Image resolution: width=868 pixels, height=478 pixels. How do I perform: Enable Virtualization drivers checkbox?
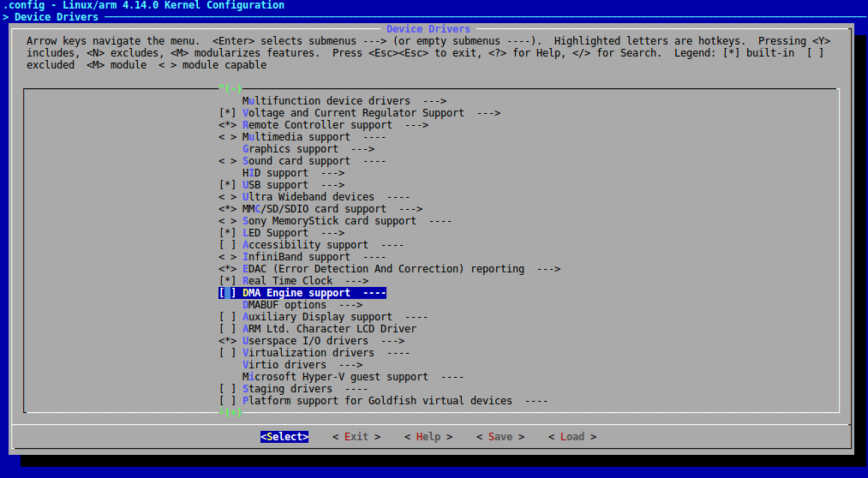click(228, 352)
